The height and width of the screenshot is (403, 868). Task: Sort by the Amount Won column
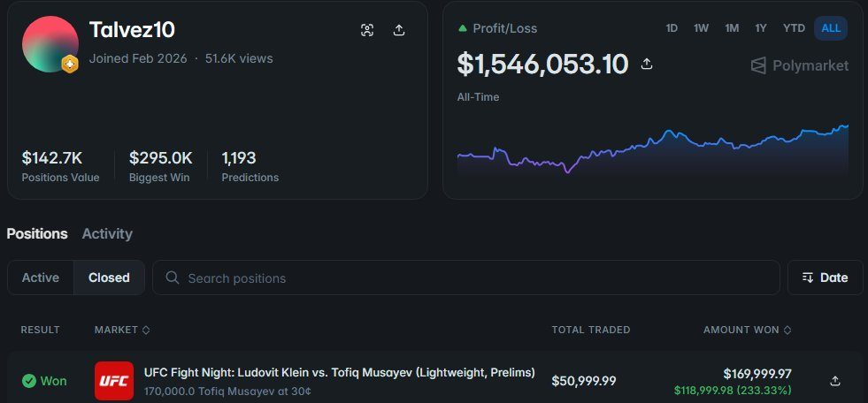click(747, 330)
